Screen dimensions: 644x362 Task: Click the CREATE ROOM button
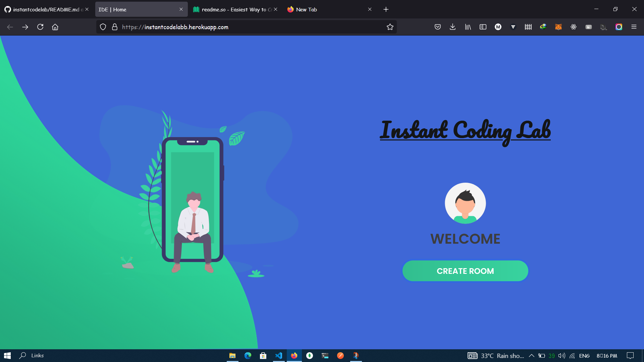point(465,271)
